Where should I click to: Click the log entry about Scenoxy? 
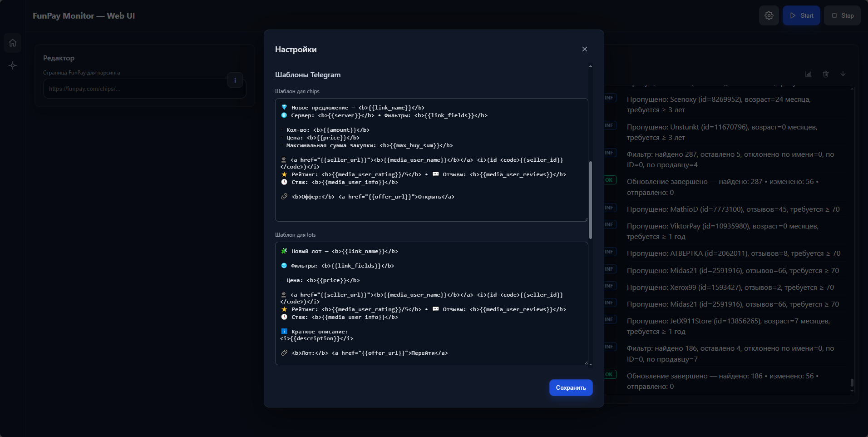718,104
